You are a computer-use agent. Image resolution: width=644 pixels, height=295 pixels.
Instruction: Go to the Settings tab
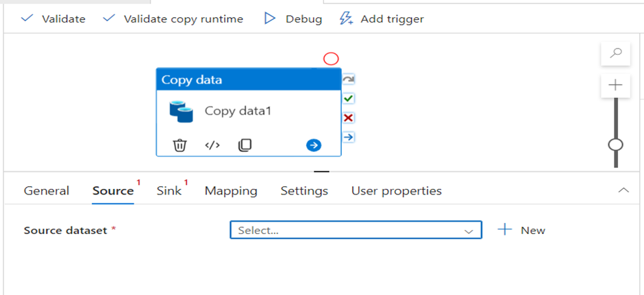click(304, 191)
